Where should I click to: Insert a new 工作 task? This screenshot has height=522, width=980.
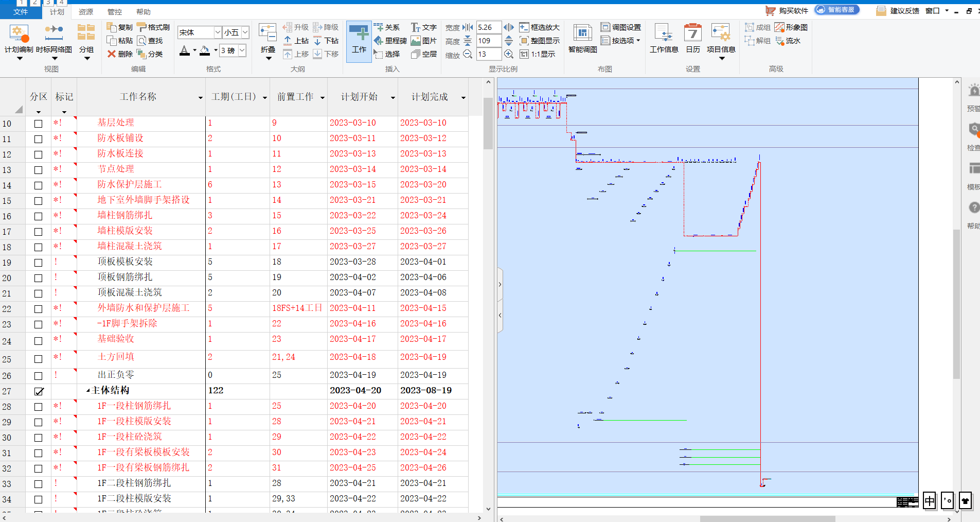[x=359, y=41]
